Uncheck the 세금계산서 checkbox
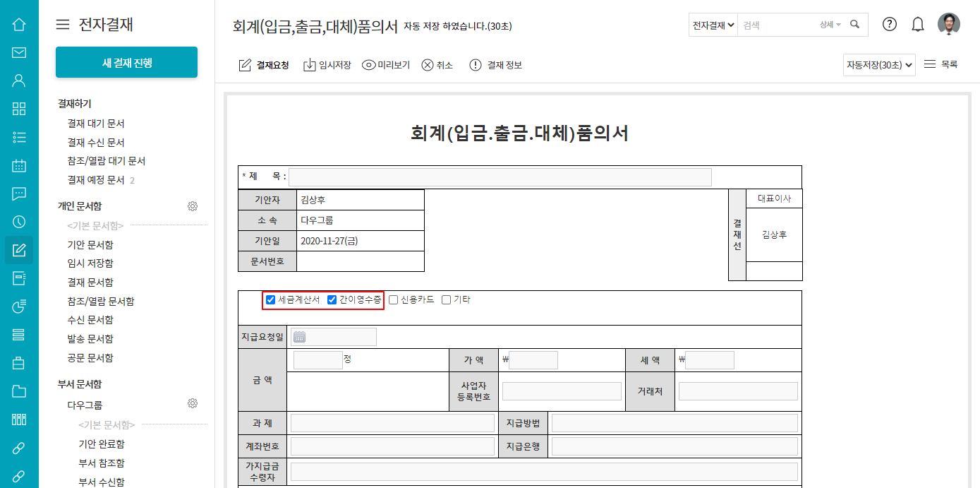 270,300
